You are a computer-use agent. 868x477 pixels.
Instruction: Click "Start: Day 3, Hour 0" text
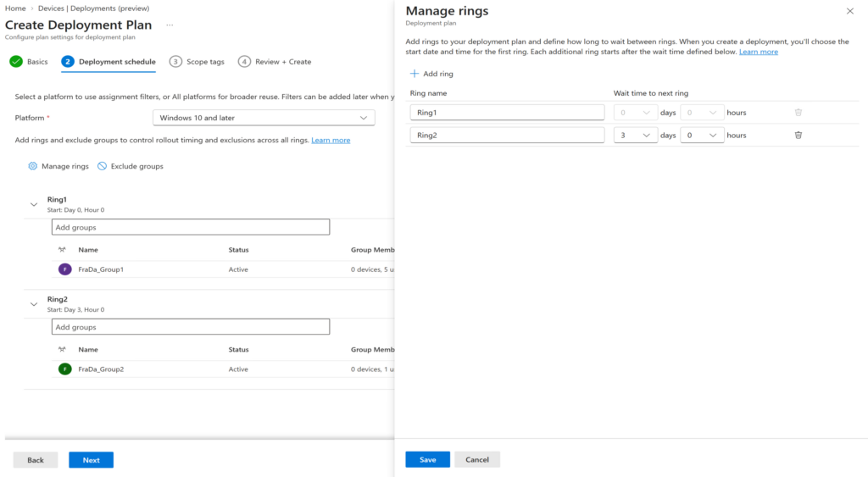75,309
